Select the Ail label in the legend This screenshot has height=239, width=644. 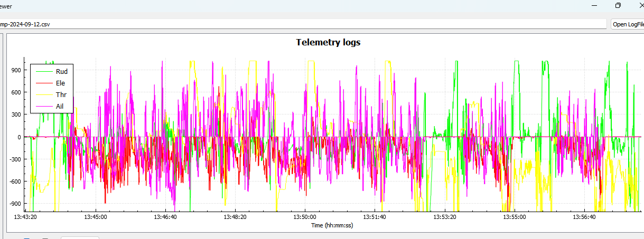pos(60,107)
